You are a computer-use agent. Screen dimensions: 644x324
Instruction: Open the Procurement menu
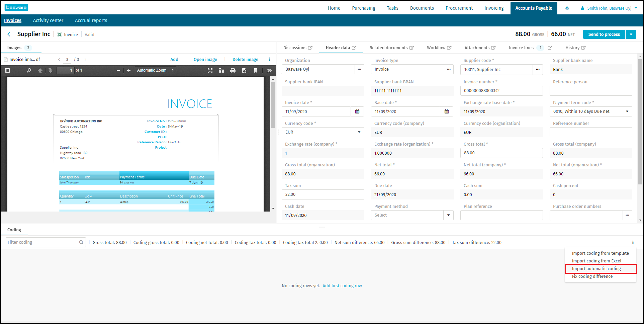coord(459,8)
